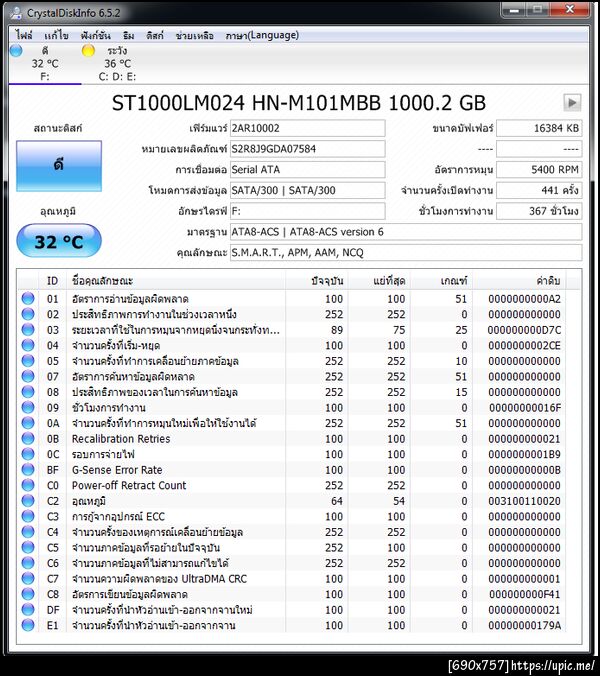Click the เกณฑ์ column header
This screenshot has height=676, width=600.
point(441,281)
